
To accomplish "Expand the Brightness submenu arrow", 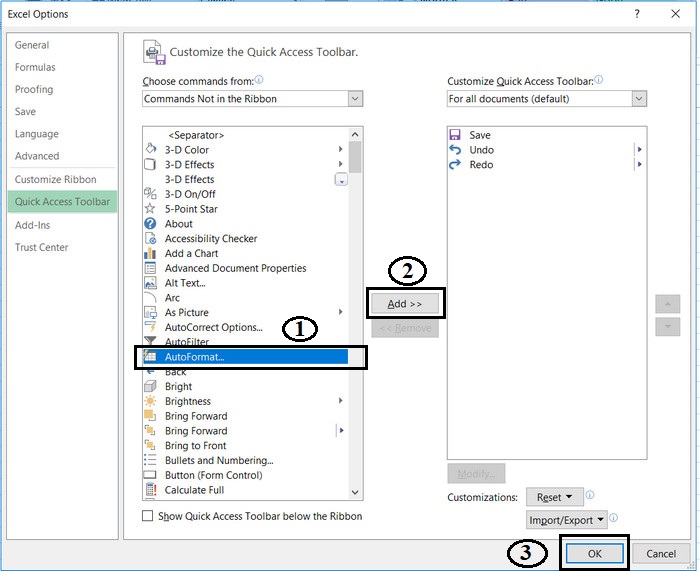I will click(340, 400).
